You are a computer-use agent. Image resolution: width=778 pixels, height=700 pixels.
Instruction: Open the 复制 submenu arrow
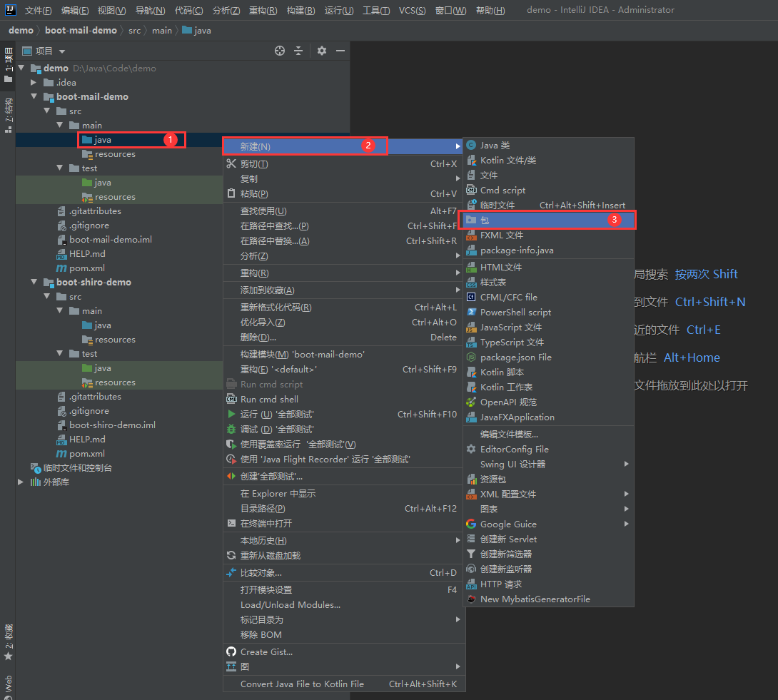pos(458,178)
